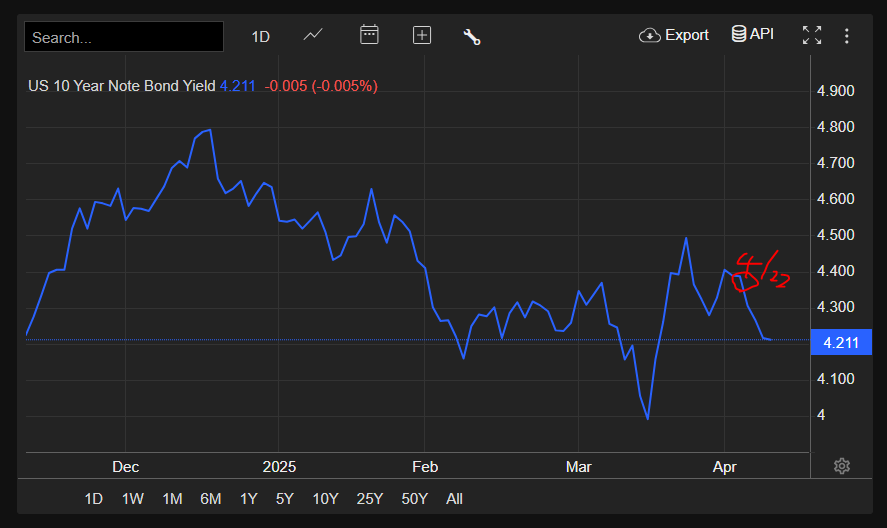Open the API database button
Image resolution: width=887 pixels, height=528 pixels.
(x=753, y=35)
